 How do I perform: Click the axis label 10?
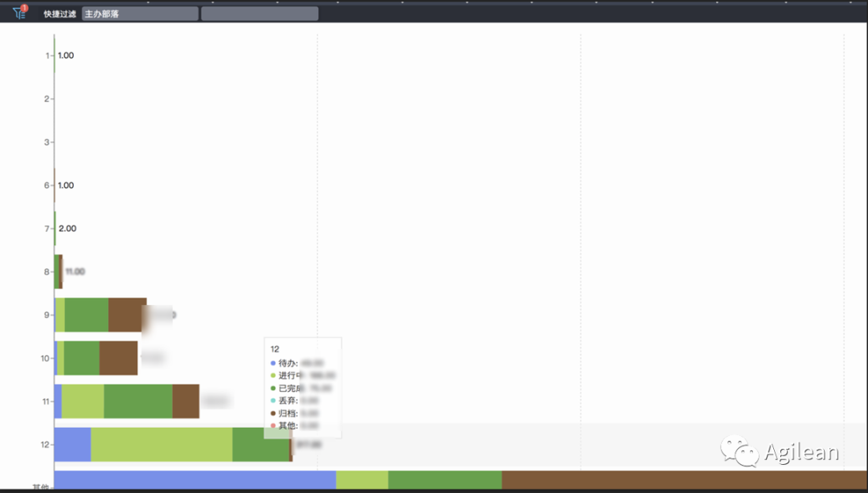click(45, 358)
